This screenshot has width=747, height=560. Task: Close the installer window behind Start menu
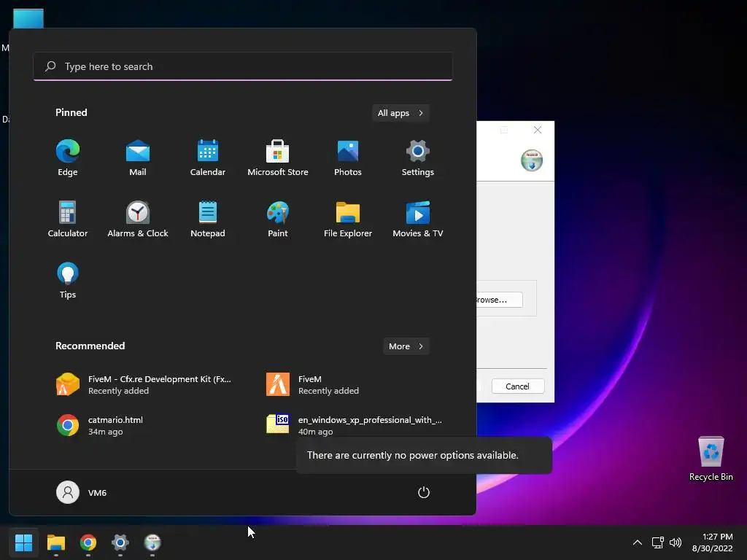click(x=538, y=130)
